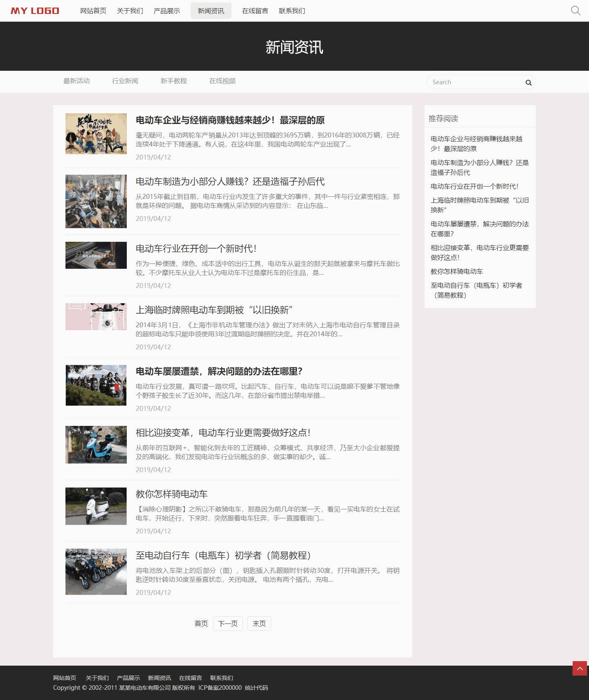Open 产品展示 in top navigation

click(167, 11)
